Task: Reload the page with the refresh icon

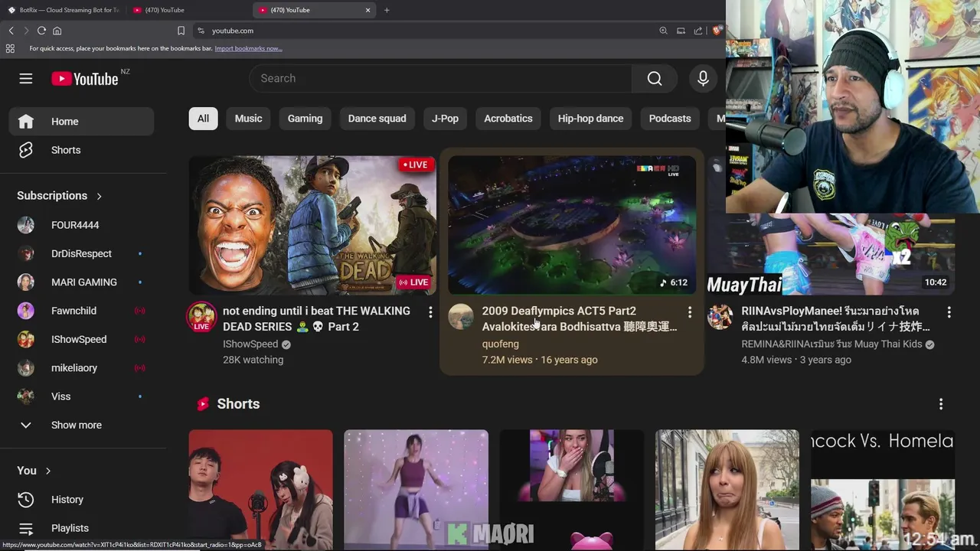Action: pos(41,31)
